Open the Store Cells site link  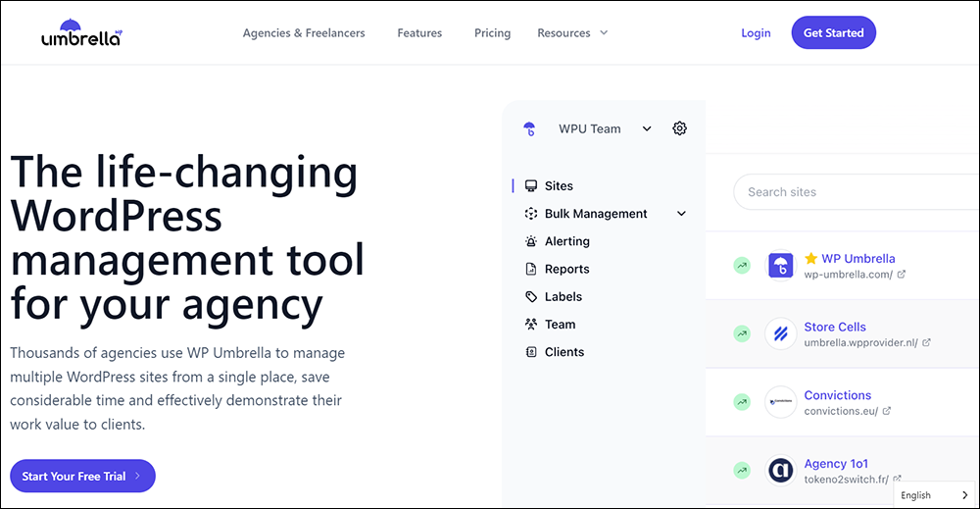[835, 327]
